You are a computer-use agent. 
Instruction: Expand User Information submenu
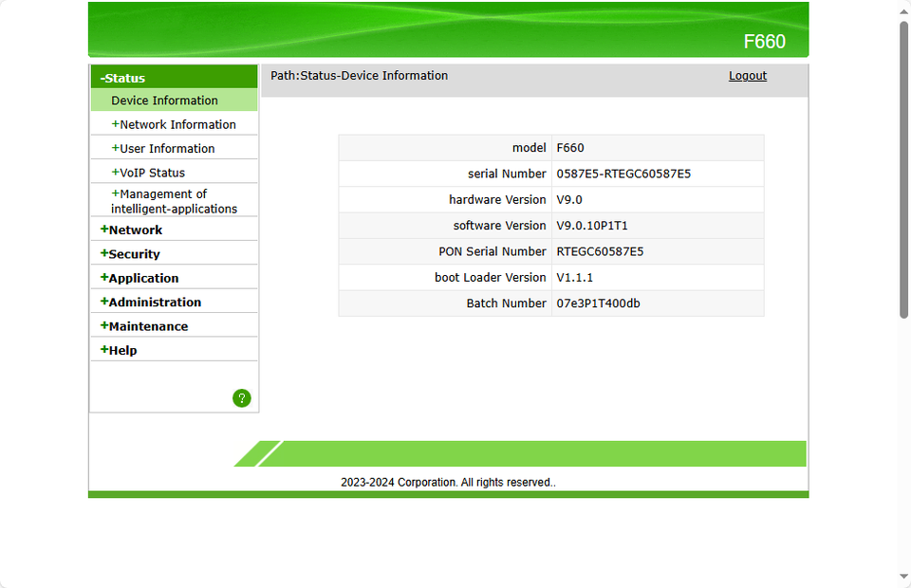point(166,149)
